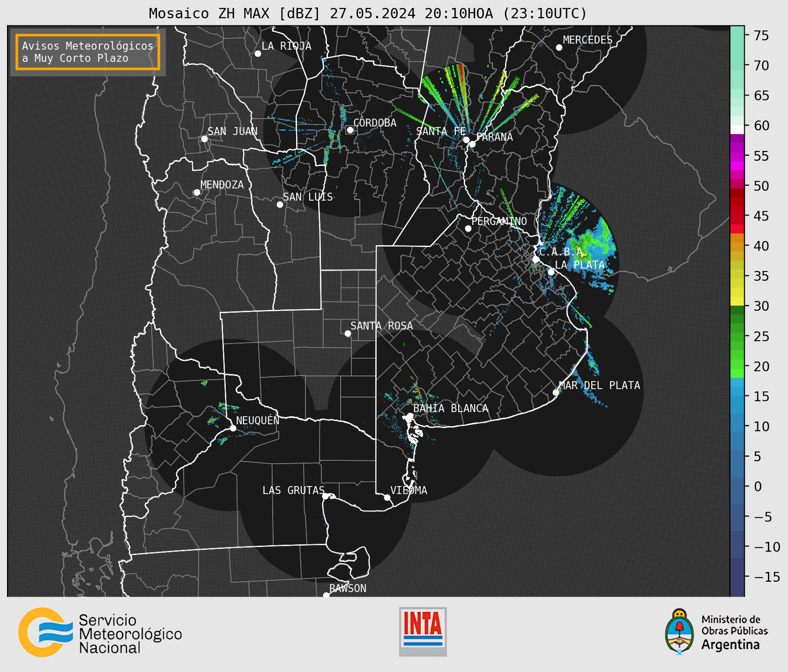
Task: Click the MENDOZA city marker dot
Action: (197, 193)
